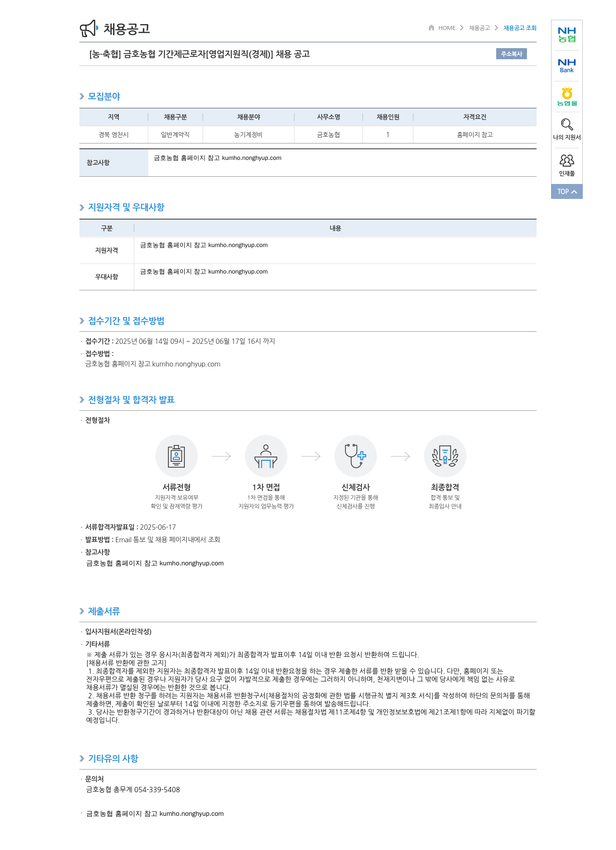Click the chevron next to 모집분야 heading

(x=82, y=96)
